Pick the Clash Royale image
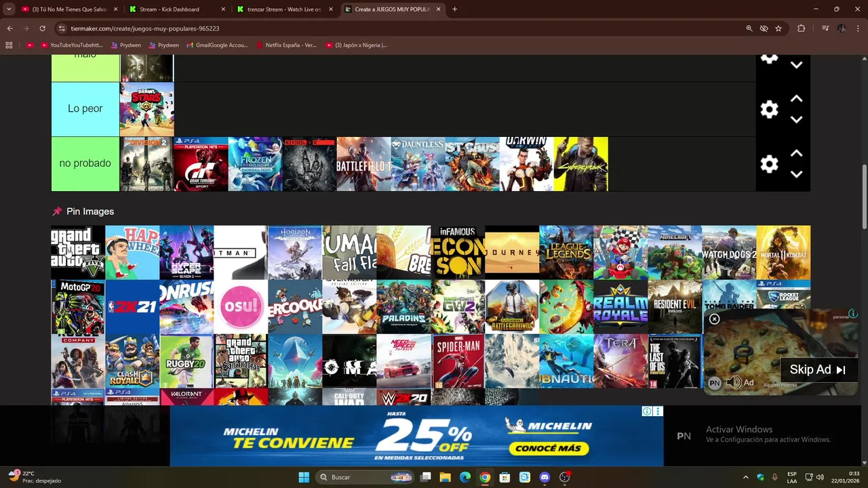The height and width of the screenshot is (488, 868). click(x=132, y=361)
